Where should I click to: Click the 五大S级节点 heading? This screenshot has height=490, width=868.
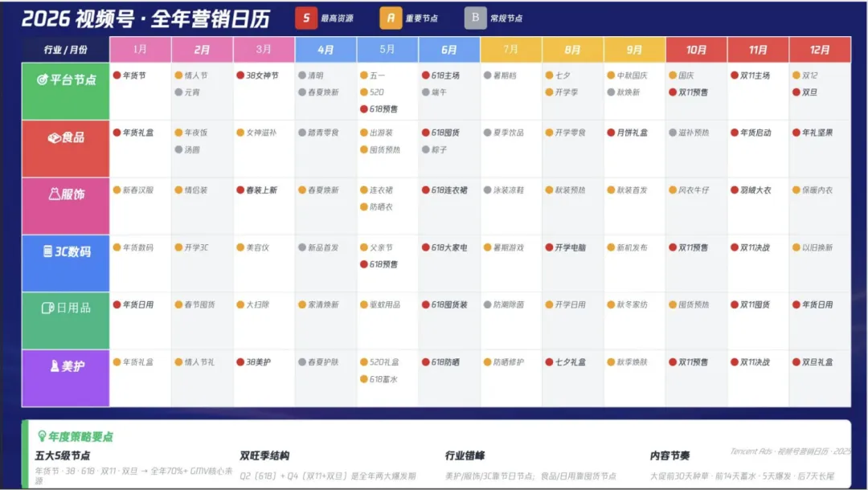click(63, 455)
